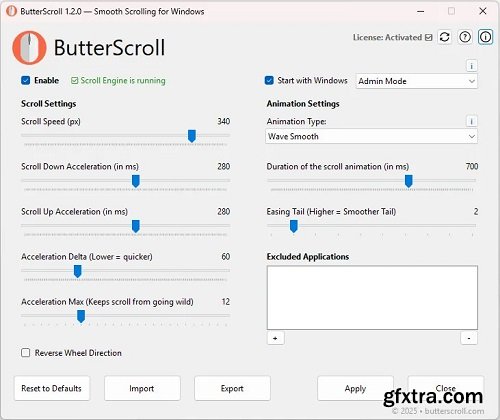Screen dimensions: 500x420
Task: Click the ButterScroll mouse logo
Action: pos(29,48)
